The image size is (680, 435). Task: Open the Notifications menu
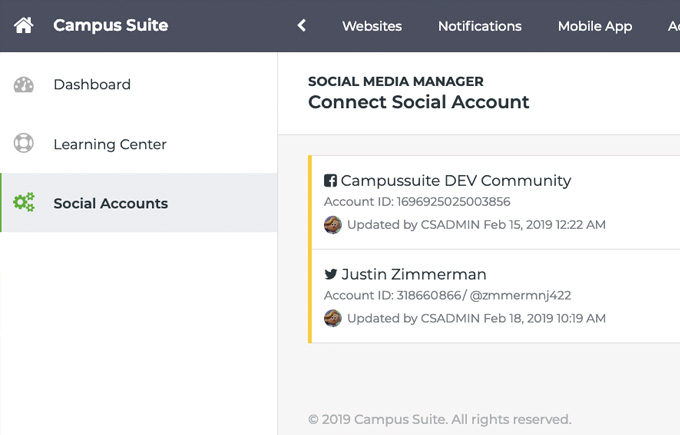[479, 26]
